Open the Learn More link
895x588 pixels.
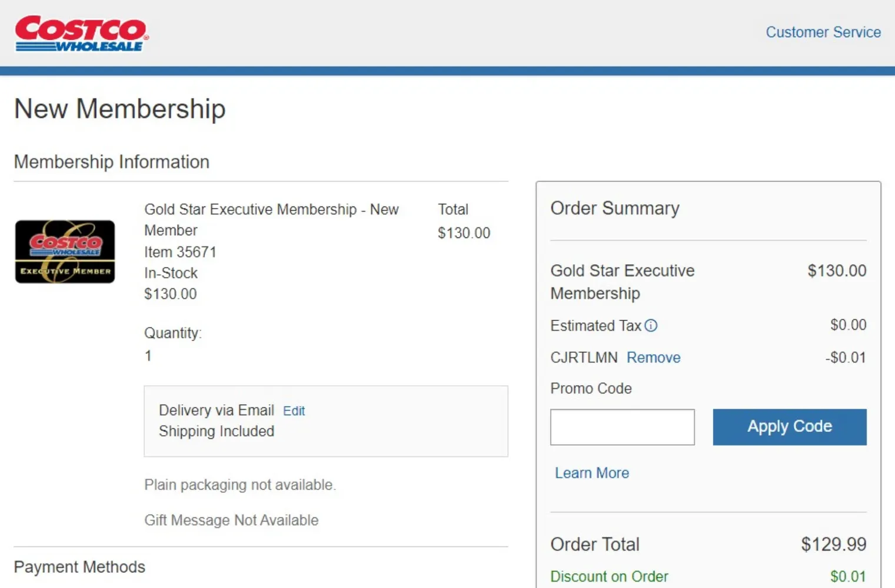(x=592, y=473)
